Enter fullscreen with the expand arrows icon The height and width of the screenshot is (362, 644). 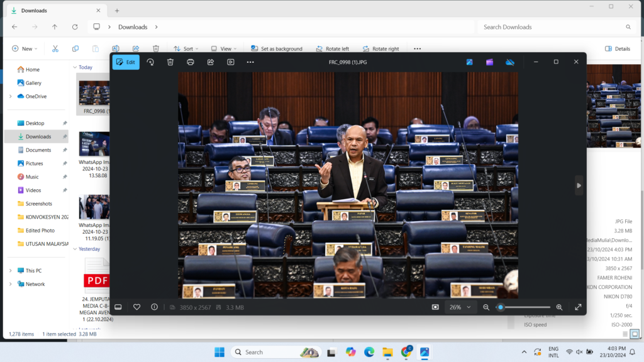pos(578,307)
